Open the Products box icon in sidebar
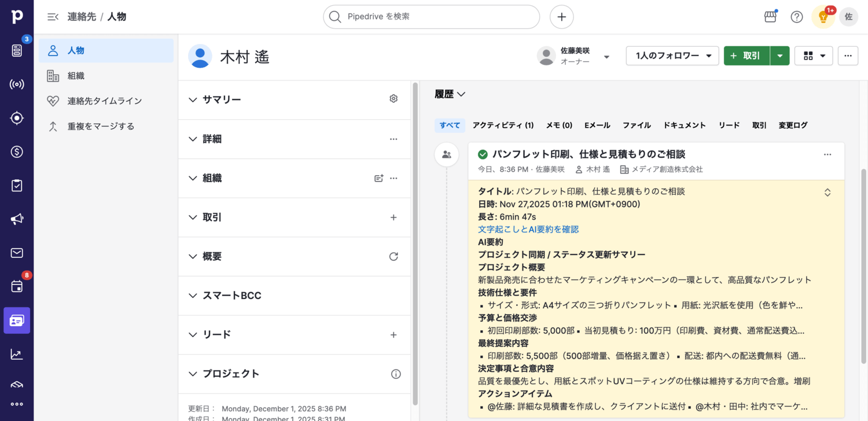868x421 pixels. point(17,384)
